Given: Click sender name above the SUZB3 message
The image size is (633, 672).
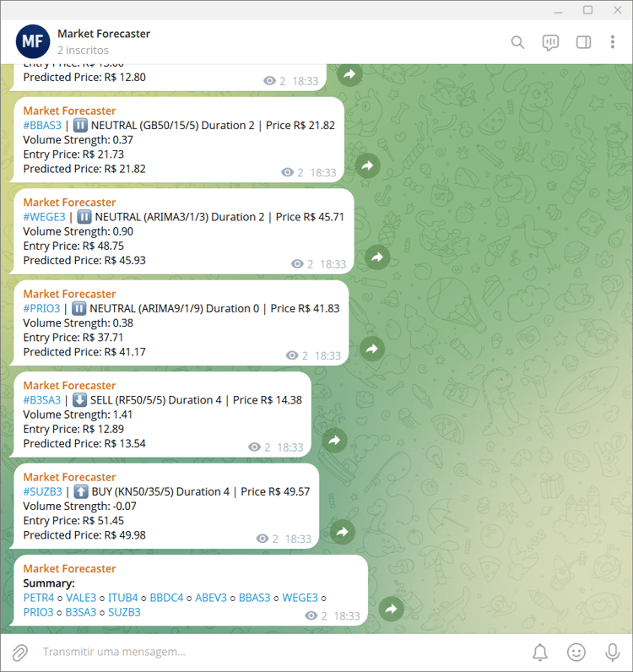Looking at the screenshot, I should [69, 477].
